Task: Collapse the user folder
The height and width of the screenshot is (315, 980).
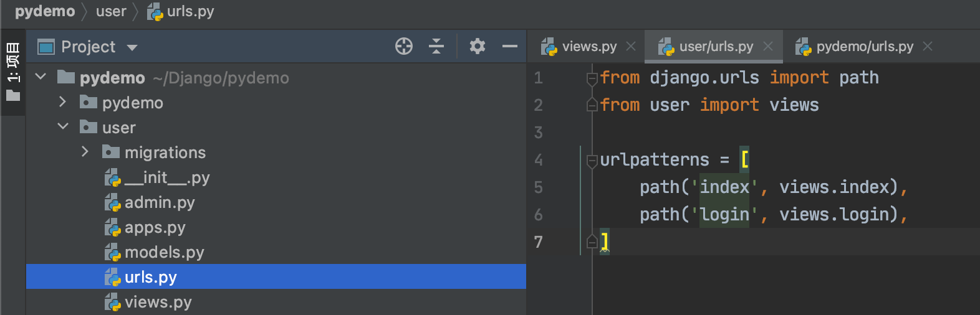Action: (62, 126)
